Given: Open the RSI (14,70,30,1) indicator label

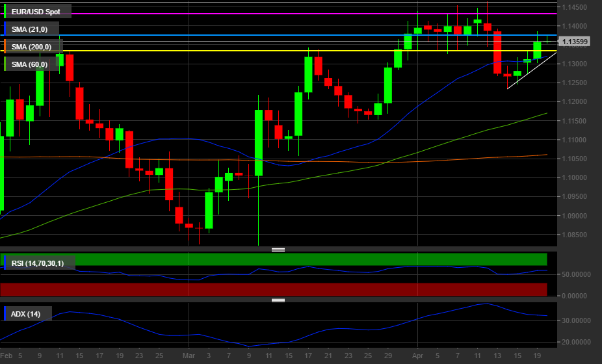Looking at the screenshot, I should [38, 263].
